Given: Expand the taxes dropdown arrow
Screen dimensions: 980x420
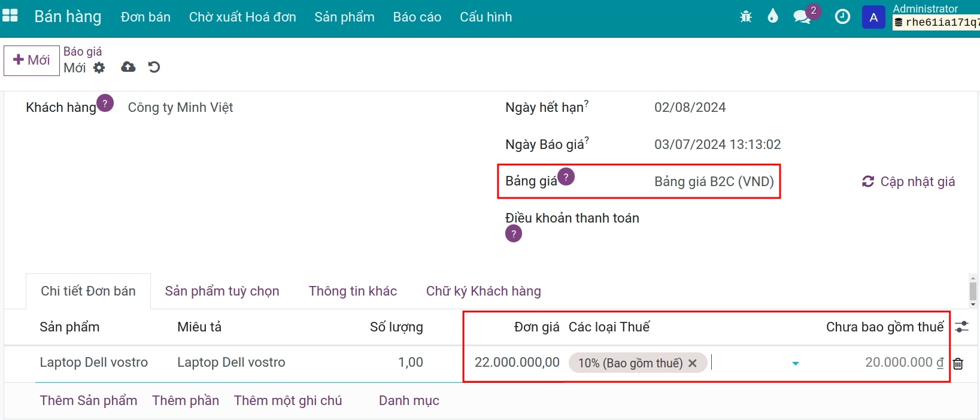Looking at the screenshot, I should (795, 363).
